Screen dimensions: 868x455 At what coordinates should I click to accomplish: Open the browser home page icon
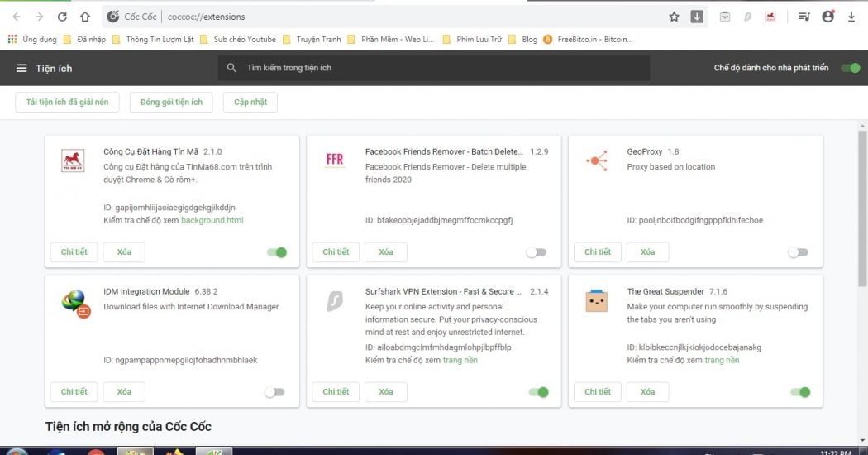[84, 17]
